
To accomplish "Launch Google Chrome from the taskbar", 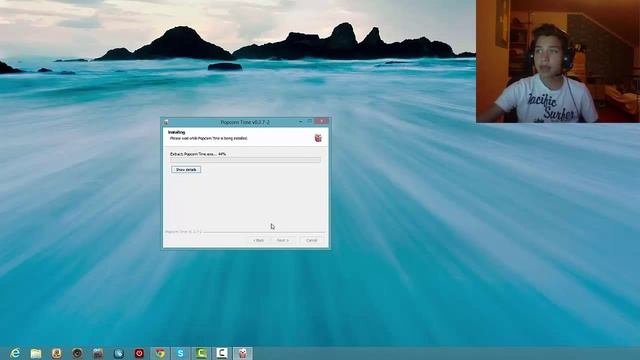I will pos(160,353).
